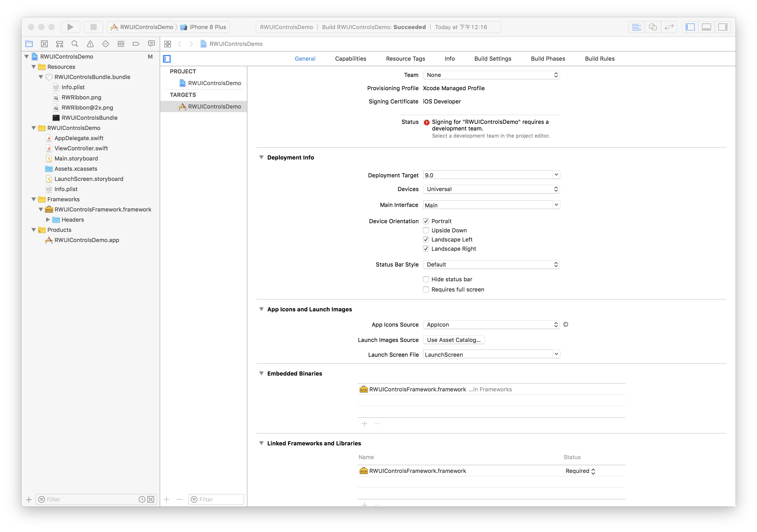Image resolution: width=757 pixels, height=532 pixels.
Task: Open the Issue navigator warning icon
Action: click(90, 44)
